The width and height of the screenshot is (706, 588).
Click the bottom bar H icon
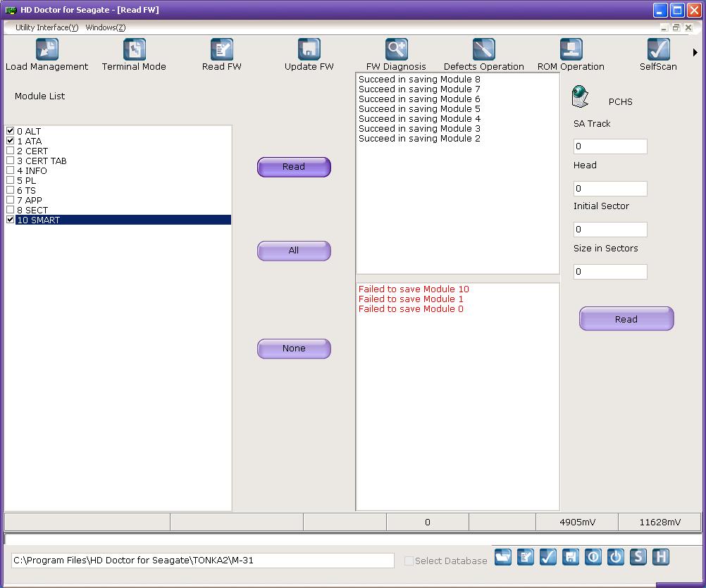pos(660,558)
